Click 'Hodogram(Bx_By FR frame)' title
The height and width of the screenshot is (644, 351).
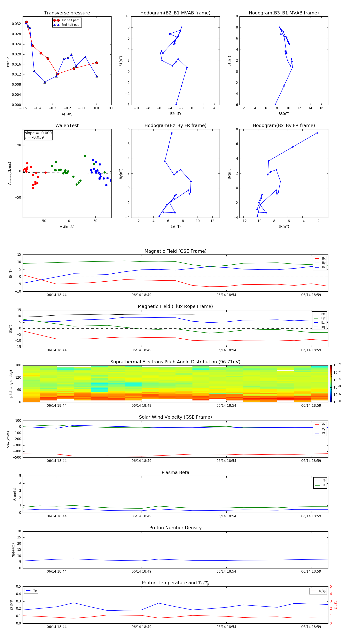pos(284,125)
